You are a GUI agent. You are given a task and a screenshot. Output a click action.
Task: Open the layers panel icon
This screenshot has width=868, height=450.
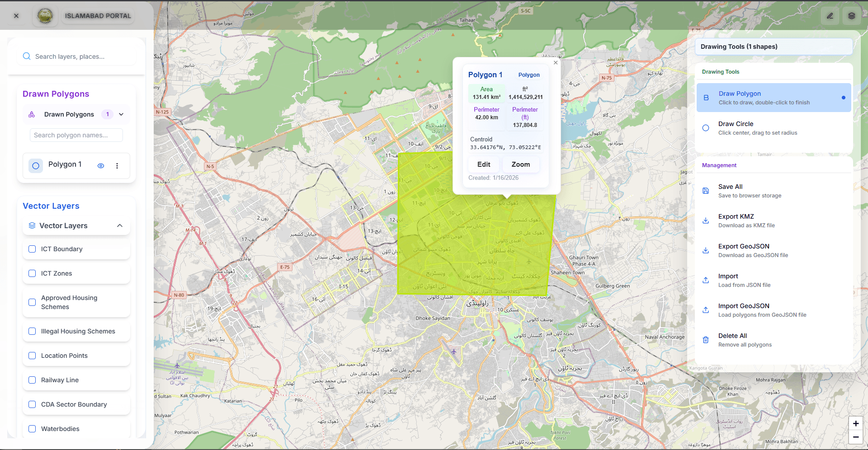[x=852, y=15]
